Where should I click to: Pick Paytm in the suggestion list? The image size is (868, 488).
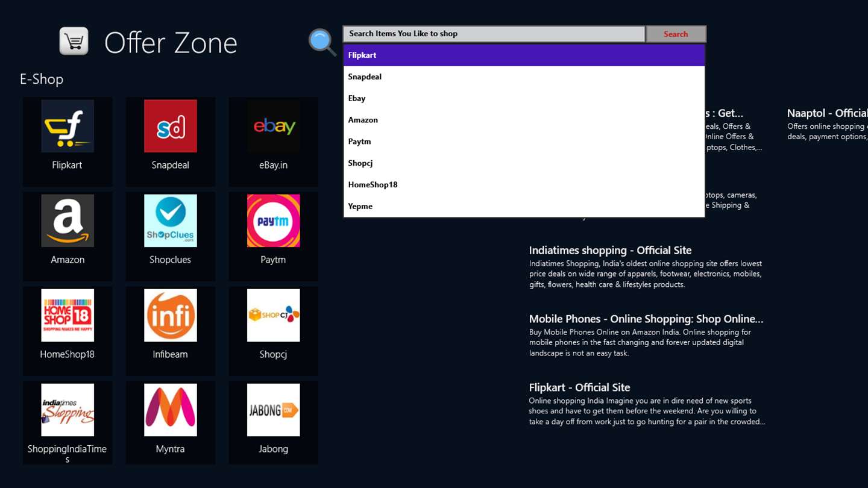524,142
